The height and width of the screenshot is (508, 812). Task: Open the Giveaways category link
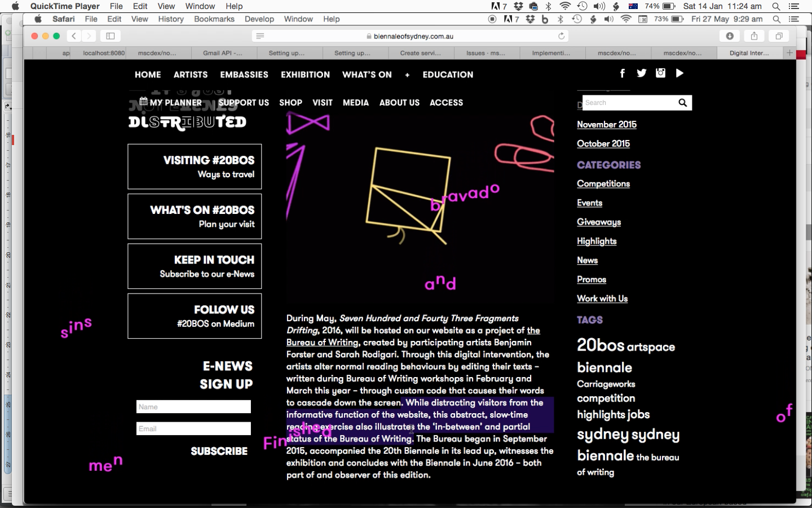(x=599, y=222)
